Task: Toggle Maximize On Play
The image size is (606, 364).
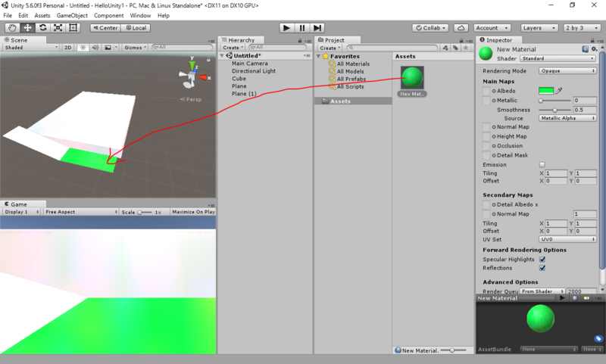Action: point(193,212)
